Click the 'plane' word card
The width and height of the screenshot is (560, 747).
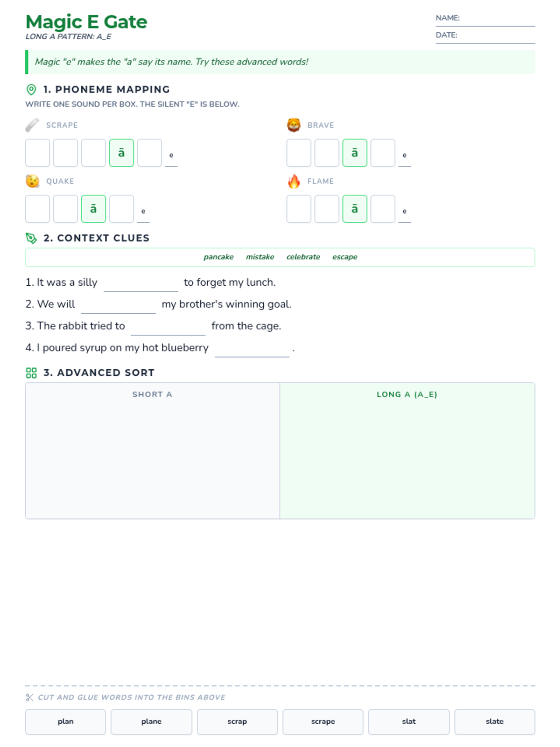point(151,722)
